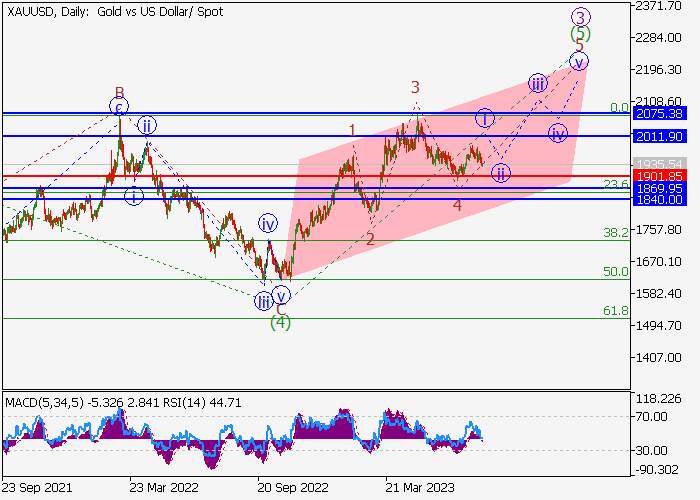The width and height of the screenshot is (700, 500).
Task: Click the brown C wave label
Action: (x=280, y=309)
